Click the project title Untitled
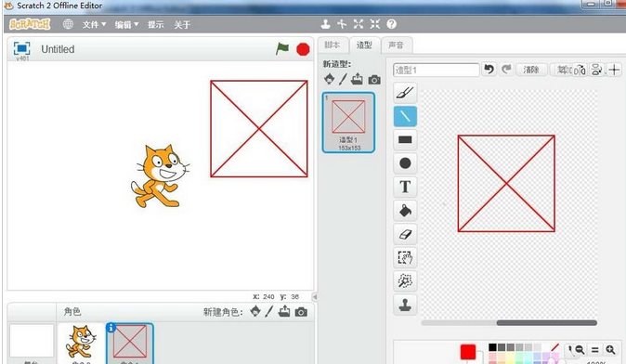 (x=58, y=49)
